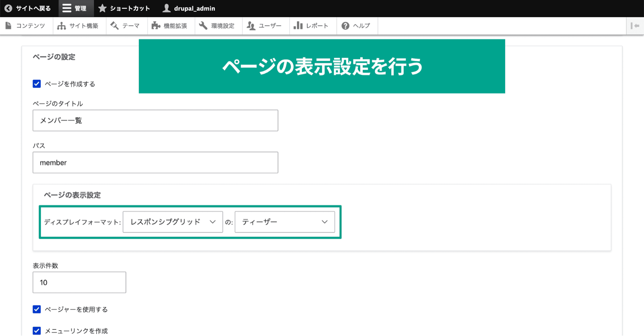Open the コンテンツ menu

point(27,26)
